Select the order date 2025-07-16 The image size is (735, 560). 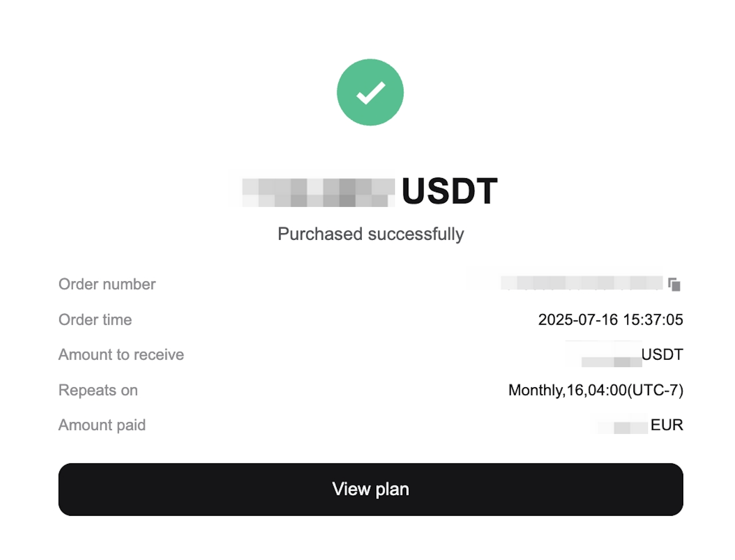click(x=578, y=320)
